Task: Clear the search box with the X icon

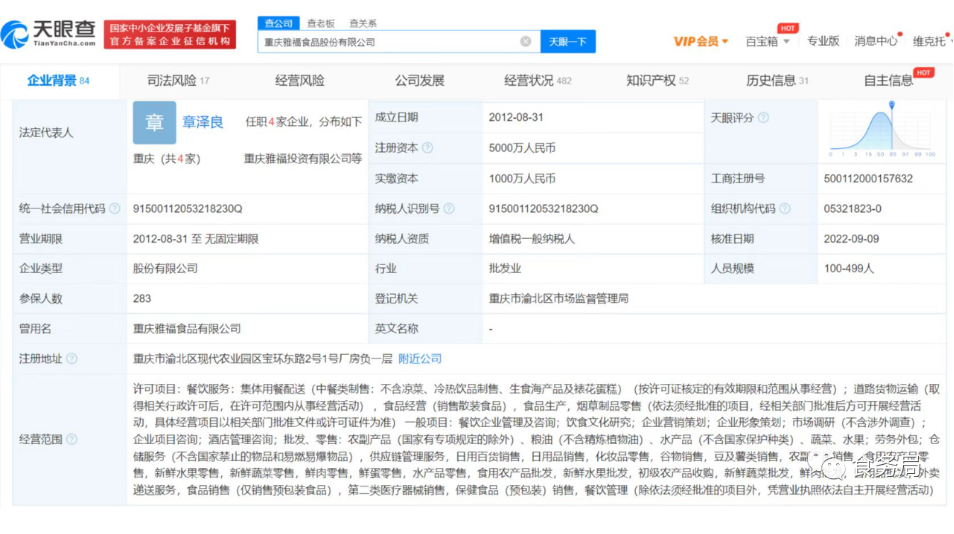Action: click(526, 41)
